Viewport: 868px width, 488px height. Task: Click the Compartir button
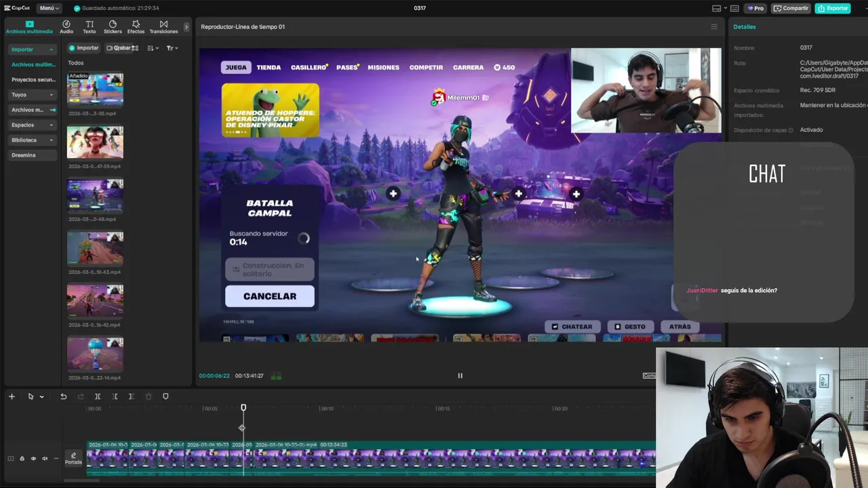tap(791, 8)
